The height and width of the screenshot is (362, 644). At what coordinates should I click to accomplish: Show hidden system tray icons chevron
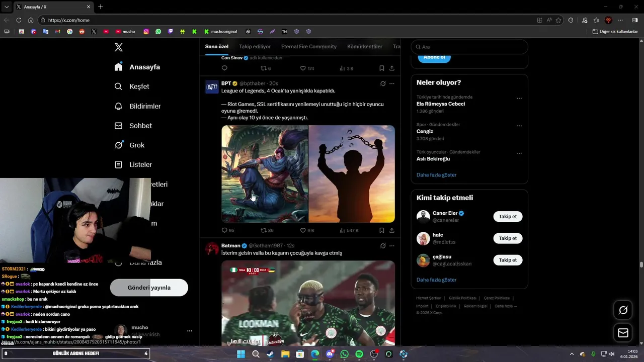click(x=572, y=354)
